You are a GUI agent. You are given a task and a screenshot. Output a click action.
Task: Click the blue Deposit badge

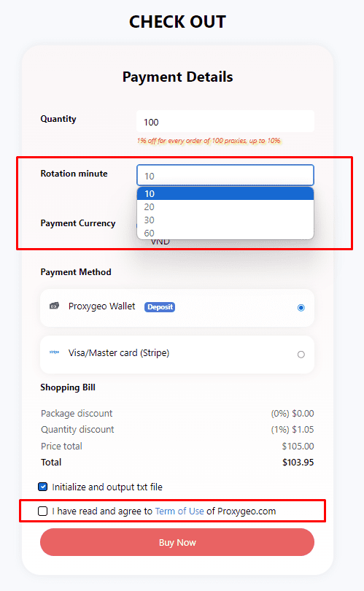[x=160, y=307]
